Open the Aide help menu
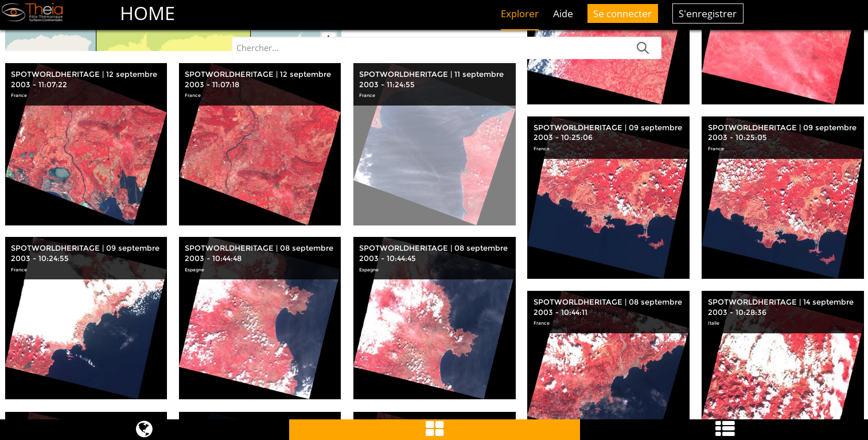Viewport: 868px width, 440px height. pos(563,14)
